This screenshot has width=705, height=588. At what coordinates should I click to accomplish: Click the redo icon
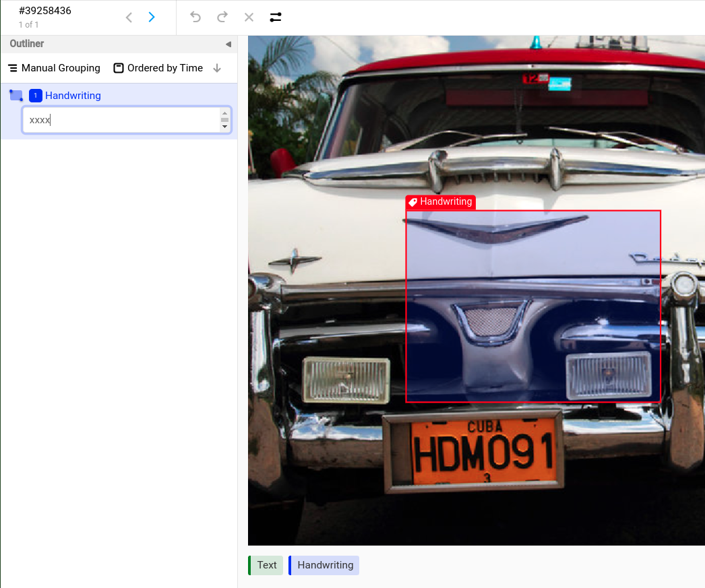pyautogui.click(x=222, y=18)
